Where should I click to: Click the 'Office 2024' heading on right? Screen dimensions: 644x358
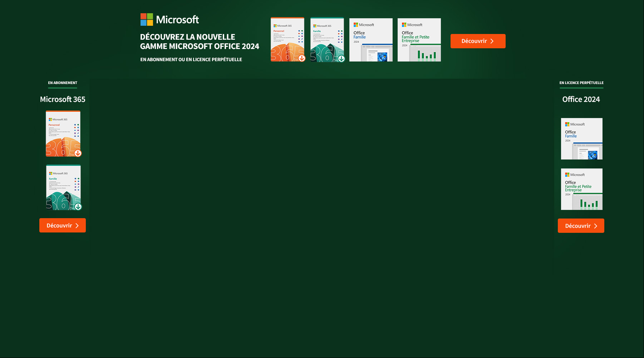(x=581, y=99)
